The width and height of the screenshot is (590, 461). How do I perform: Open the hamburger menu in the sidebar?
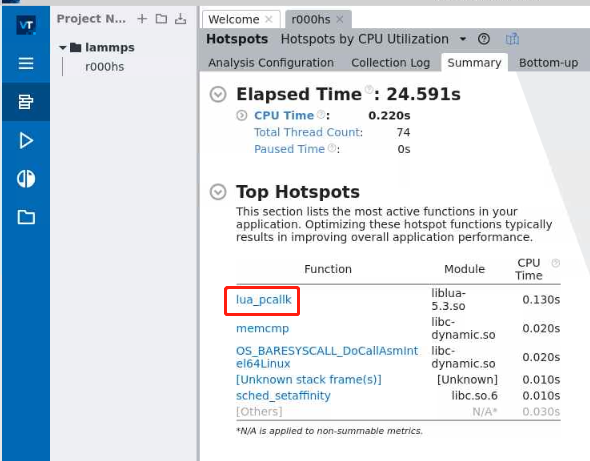(x=26, y=63)
